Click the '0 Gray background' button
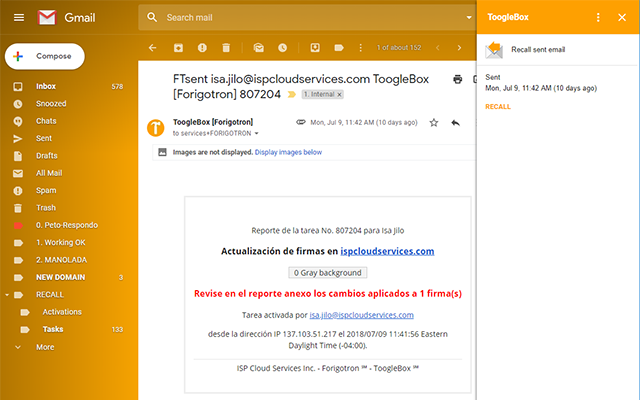Viewport: 640px width, 400px height. coord(328,273)
